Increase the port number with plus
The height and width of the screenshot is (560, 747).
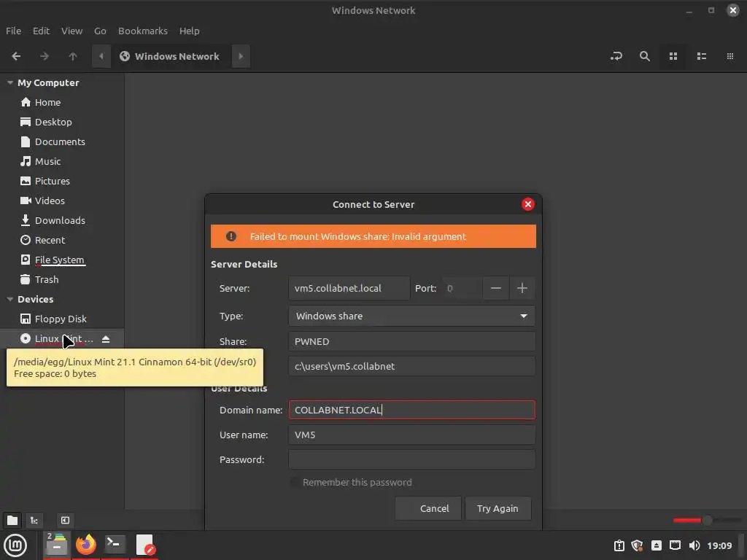(522, 288)
